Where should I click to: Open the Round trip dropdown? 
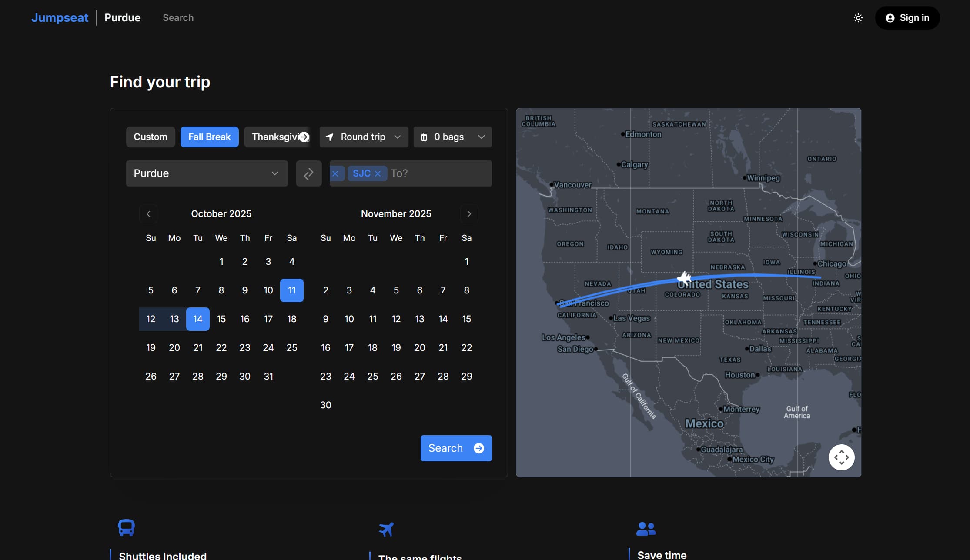364,137
